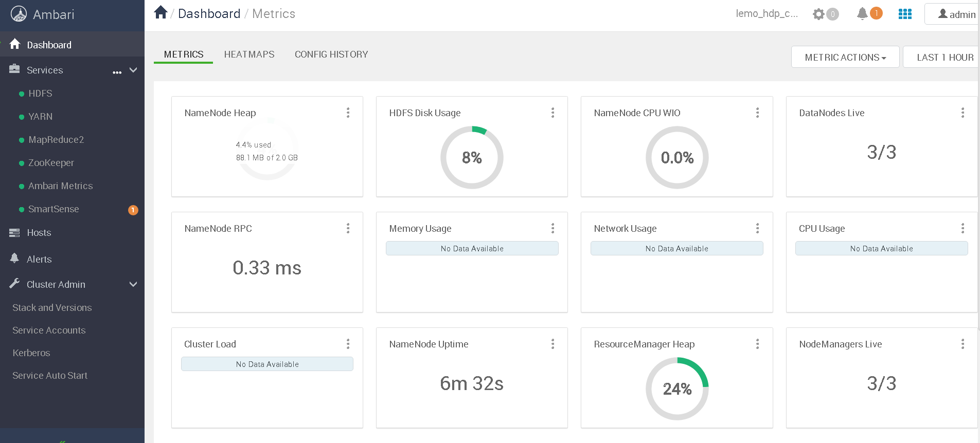Click the Ambari logo icon

pyautogui.click(x=19, y=14)
